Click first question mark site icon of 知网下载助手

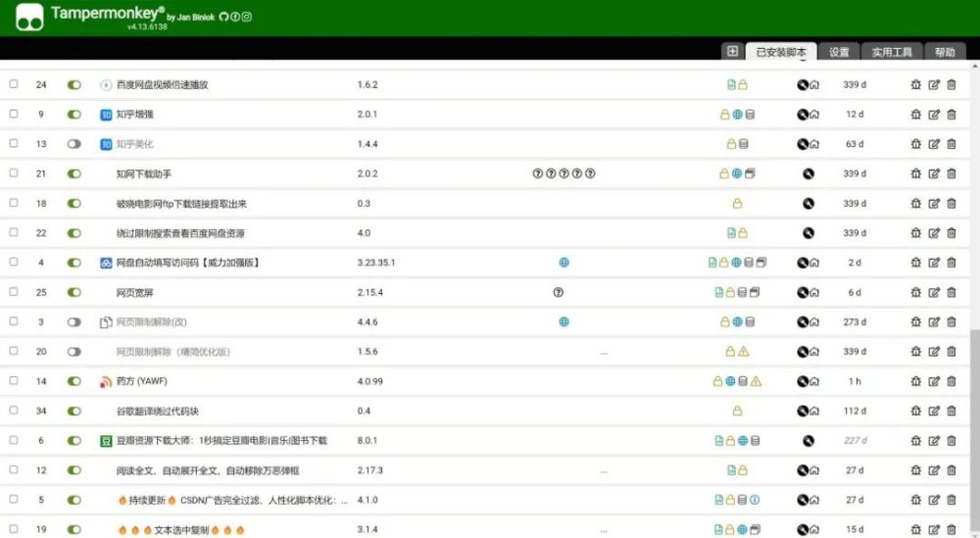pyautogui.click(x=537, y=173)
